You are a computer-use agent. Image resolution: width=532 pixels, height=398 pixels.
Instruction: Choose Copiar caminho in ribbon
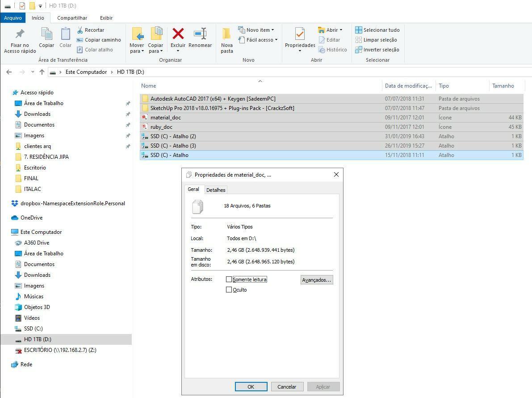99,40
